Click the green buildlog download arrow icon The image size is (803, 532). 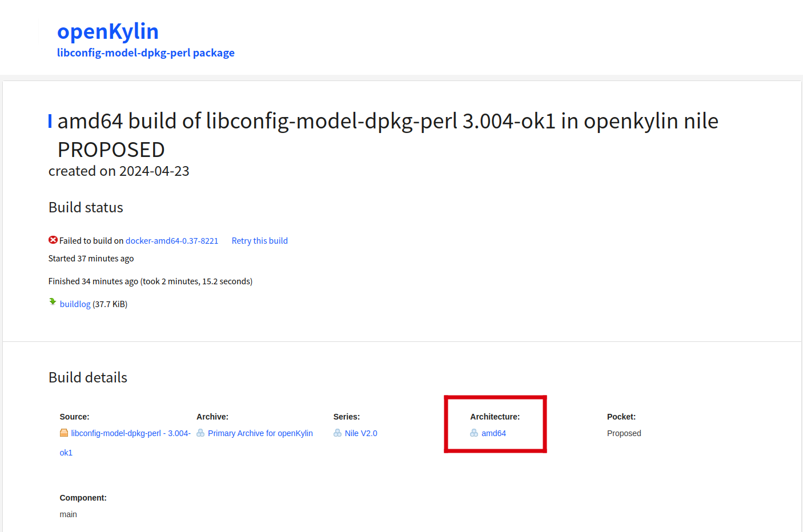(53, 302)
